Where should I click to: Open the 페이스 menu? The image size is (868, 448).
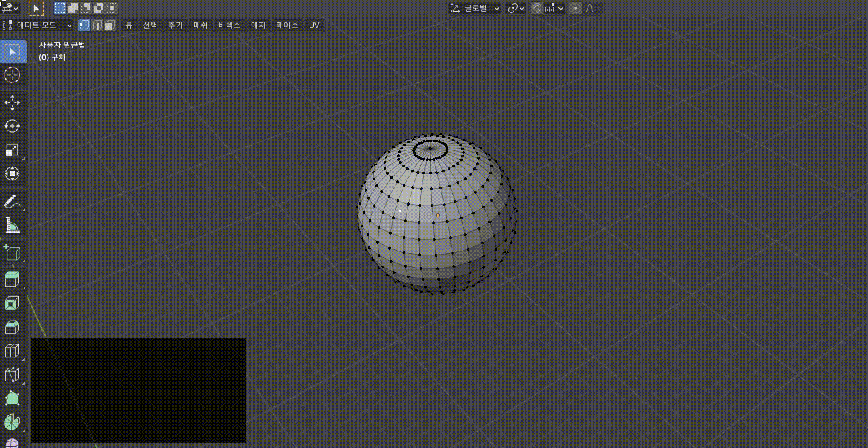[x=287, y=25]
